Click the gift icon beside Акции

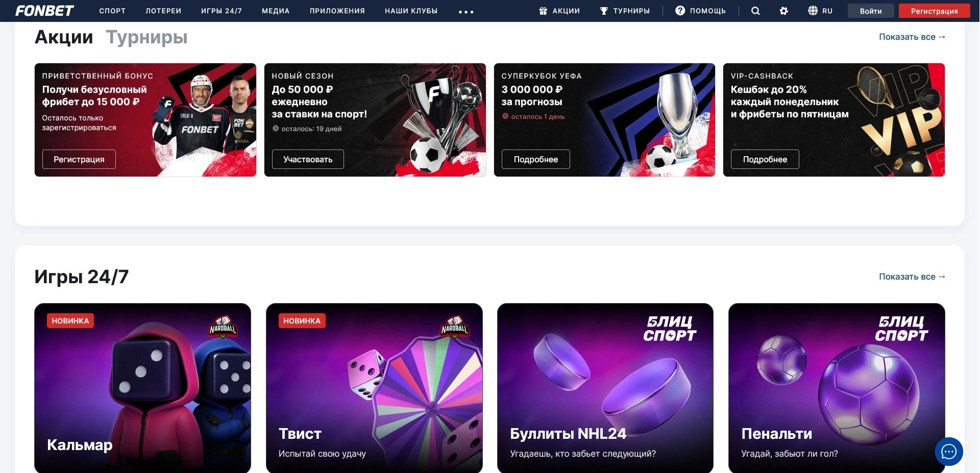coord(543,11)
